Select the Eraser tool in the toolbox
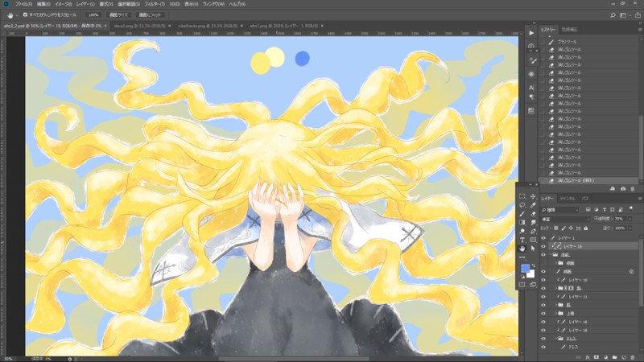The width and height of the screenshot is (644, 362). (x=533, y=214)
